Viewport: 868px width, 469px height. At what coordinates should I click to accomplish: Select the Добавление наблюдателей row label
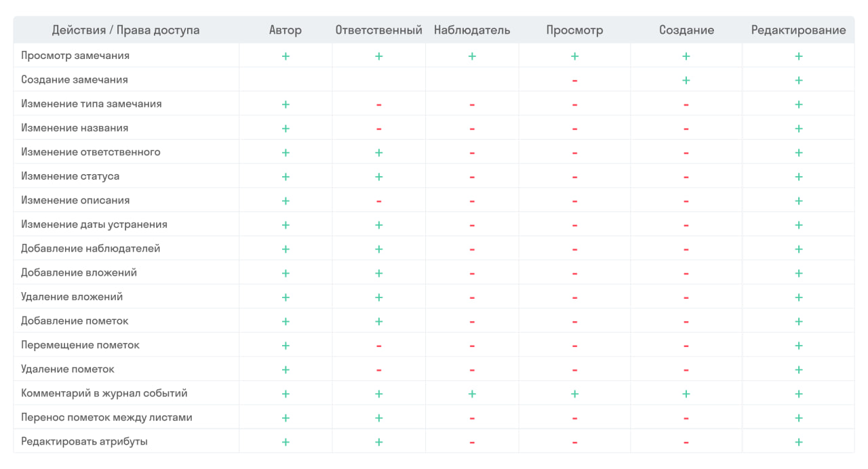[x=90, y=249]
